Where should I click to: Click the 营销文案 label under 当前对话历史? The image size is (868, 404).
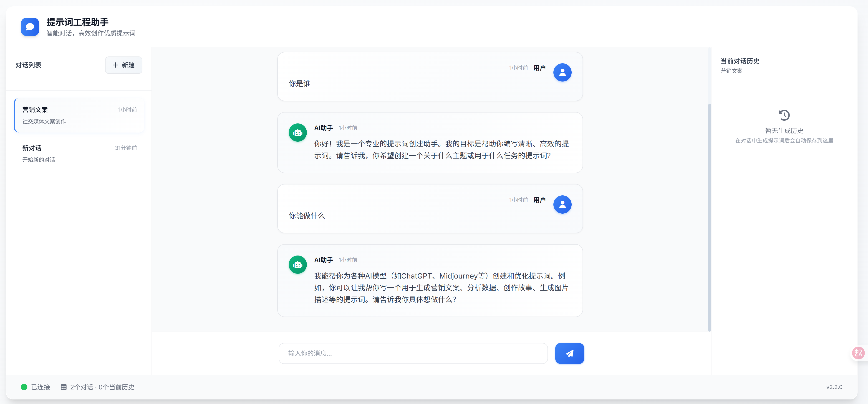[731, 71]
